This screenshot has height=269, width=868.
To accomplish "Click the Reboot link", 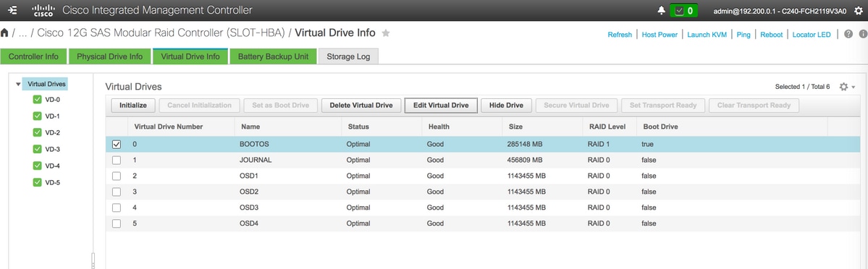I will pos(772,34).
